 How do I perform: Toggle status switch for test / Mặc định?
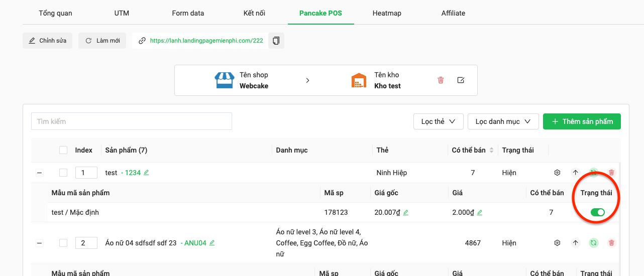(597, 212)
